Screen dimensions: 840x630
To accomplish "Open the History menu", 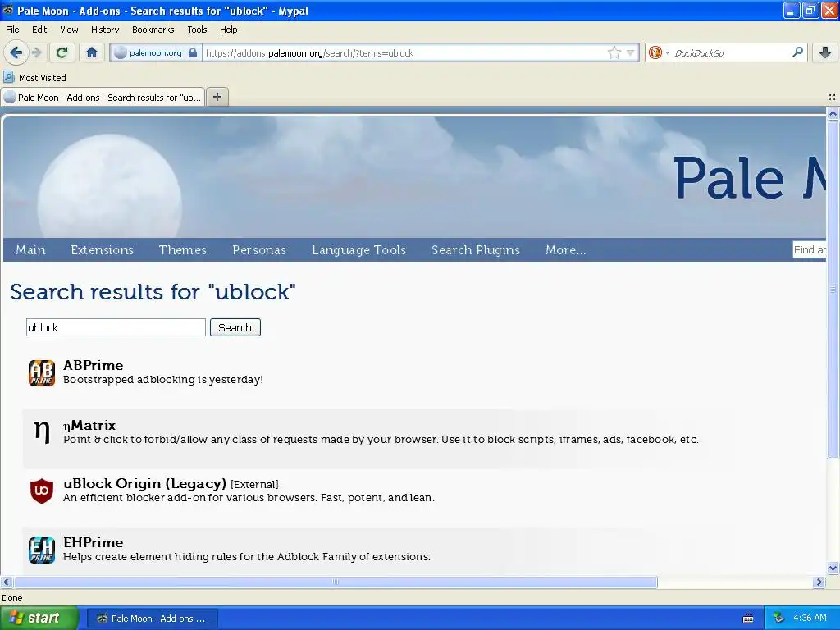I will click(x=105, y=30).
